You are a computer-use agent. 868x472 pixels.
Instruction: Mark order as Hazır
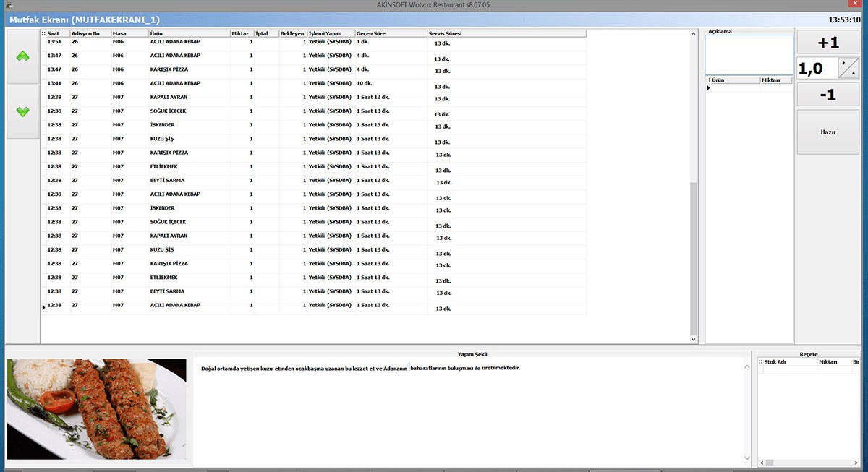tap(828, 132)
